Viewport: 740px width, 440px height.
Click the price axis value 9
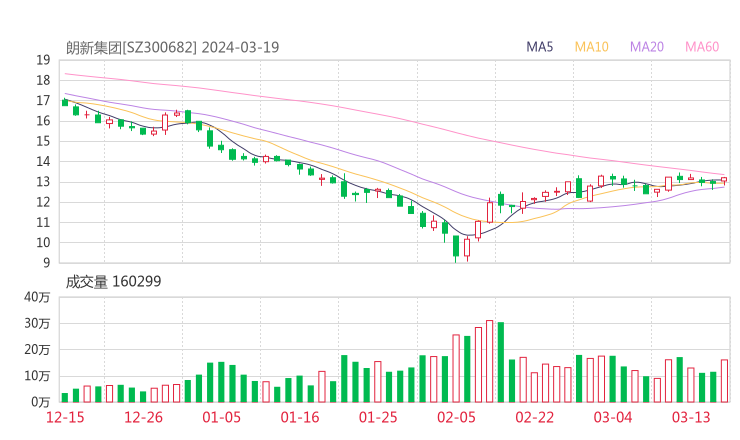tap(46, 262)
